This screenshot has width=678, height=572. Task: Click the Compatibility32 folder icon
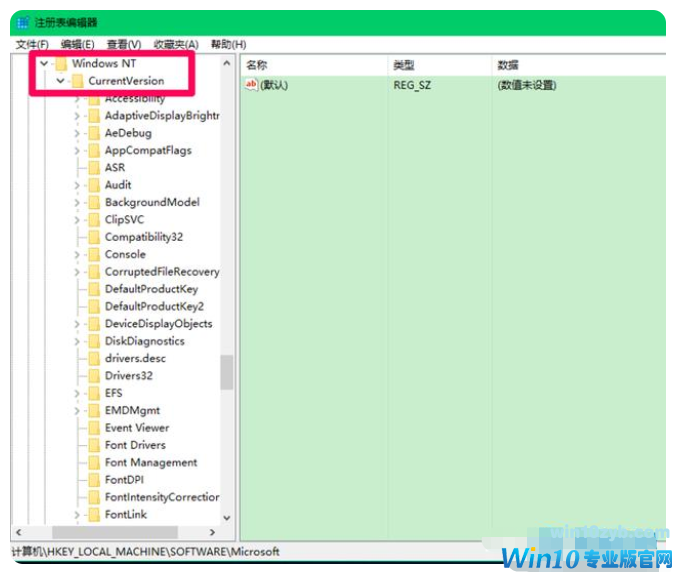pos(94,237)
